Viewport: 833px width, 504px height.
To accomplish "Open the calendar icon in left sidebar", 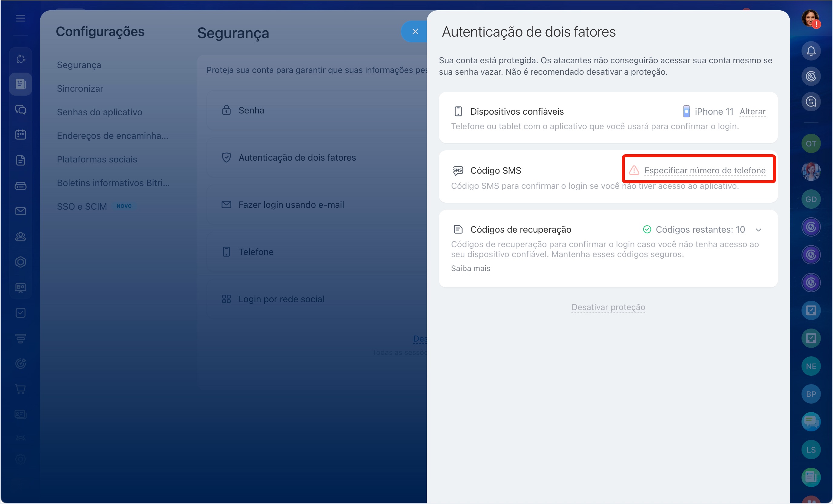I will click(x=21, y=135).
